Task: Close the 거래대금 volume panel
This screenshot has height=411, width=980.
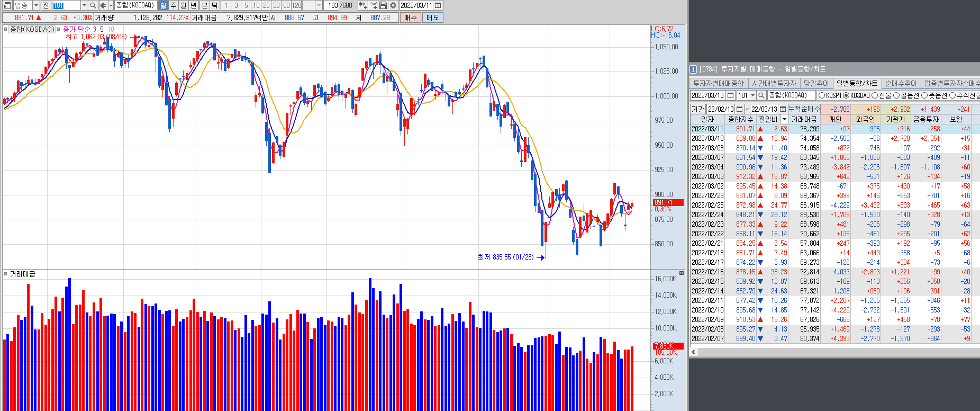Action: (x=682, y=273)
